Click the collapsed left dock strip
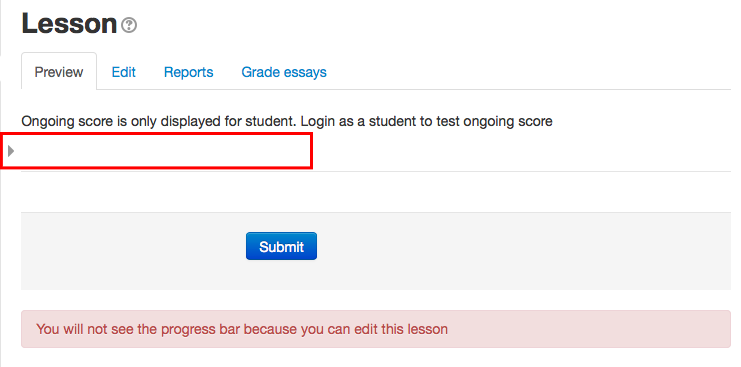The height and width of the screenshot is (367, 741). [x=1, y=183]
